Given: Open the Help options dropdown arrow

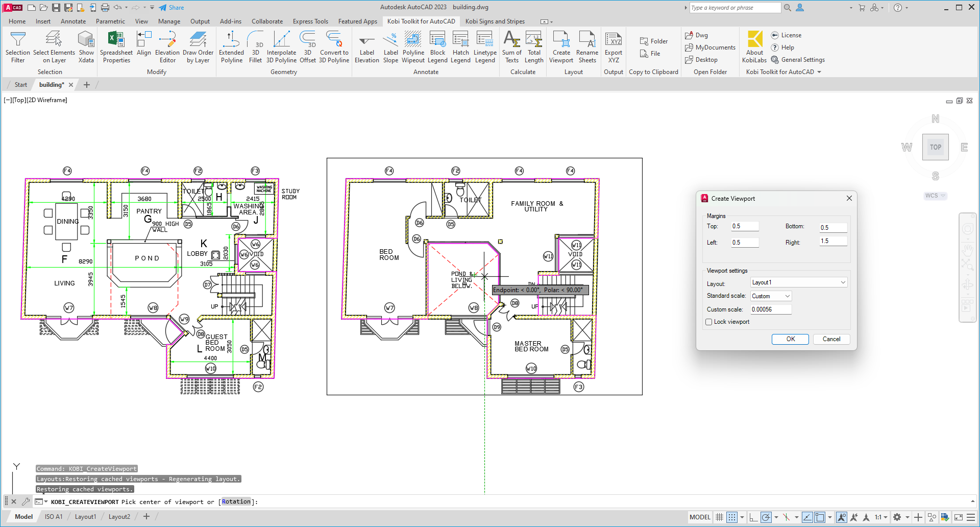Looking at the screenshot, I should [906, 8].
